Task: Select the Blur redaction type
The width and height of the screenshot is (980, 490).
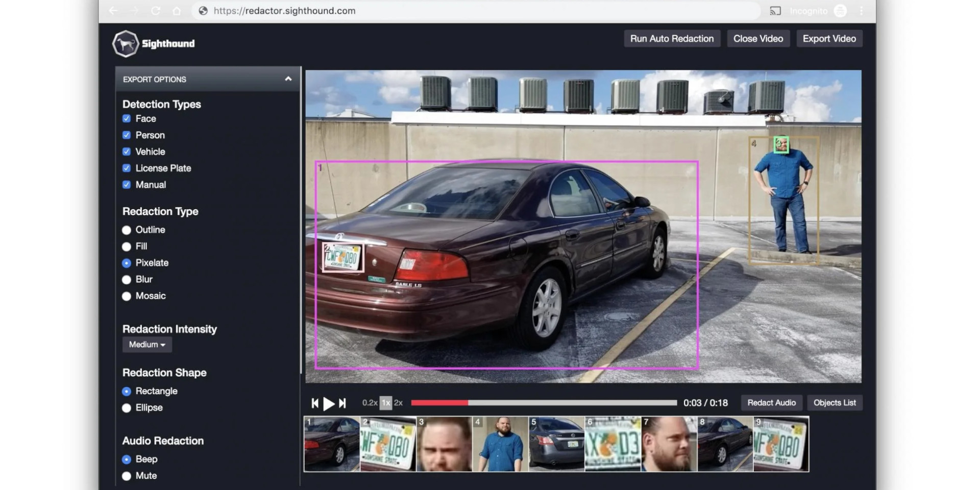Action: 127,280
